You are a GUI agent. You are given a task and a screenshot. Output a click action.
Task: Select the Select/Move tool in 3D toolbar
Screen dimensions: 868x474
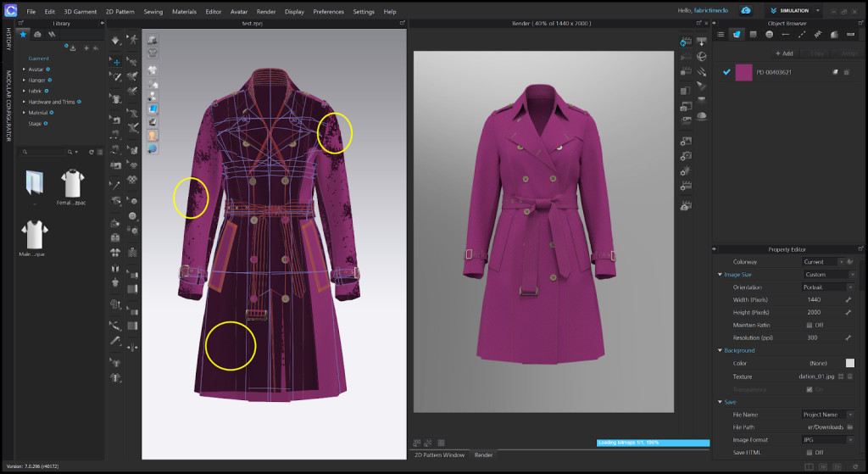tap(116, 62)
